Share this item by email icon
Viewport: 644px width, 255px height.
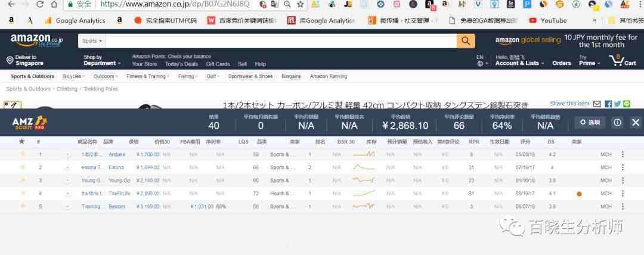tap(597, 104)
